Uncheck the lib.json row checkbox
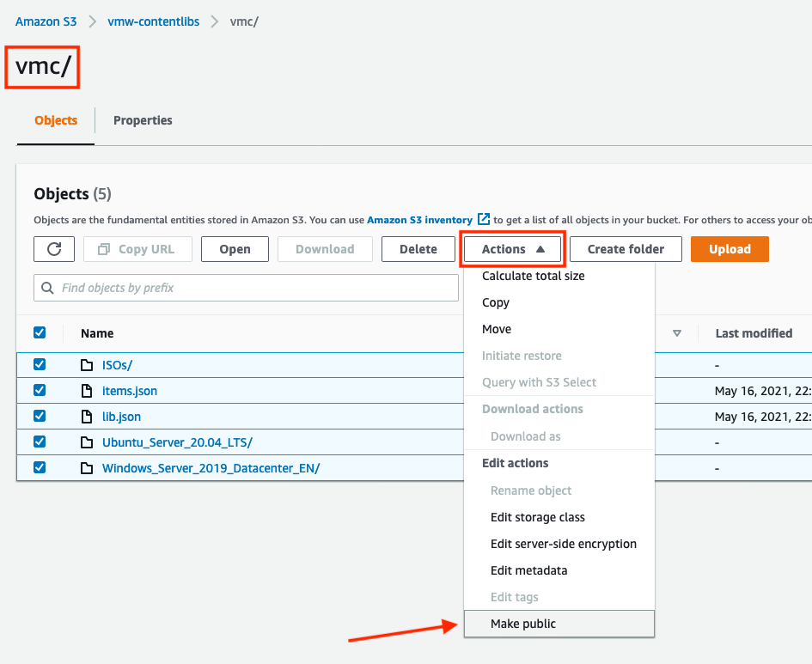 click(x=40, y=416)
